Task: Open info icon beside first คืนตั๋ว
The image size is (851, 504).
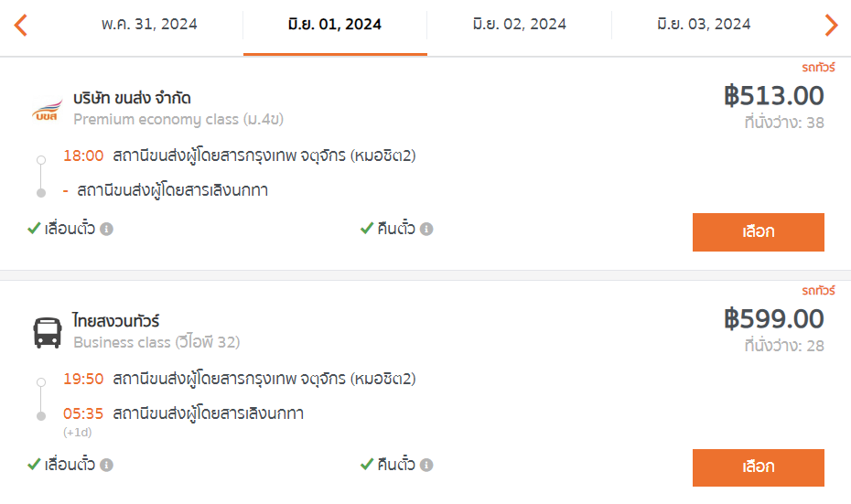Action: pyautogui.click(x=426, y=229)
